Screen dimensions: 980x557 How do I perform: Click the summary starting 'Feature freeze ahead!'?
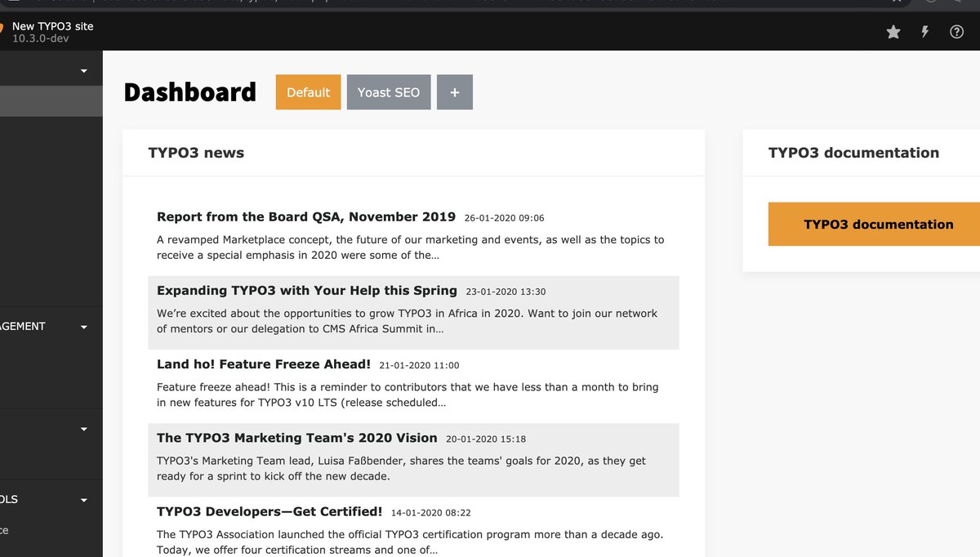tap(408, 394)
